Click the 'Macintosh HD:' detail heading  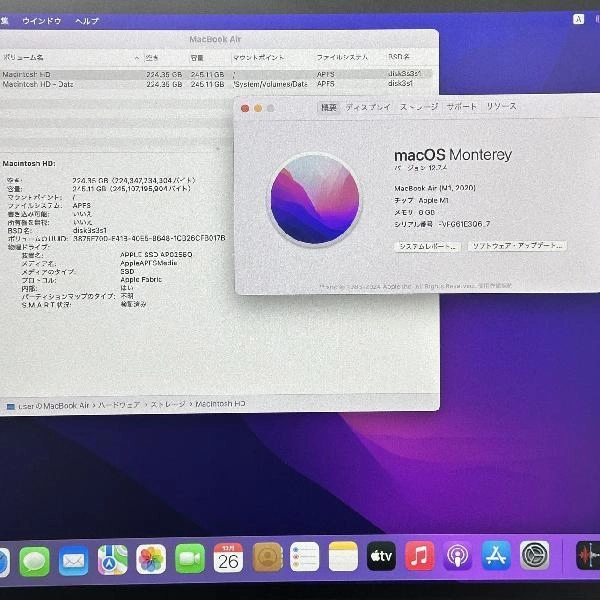point(29,163)
